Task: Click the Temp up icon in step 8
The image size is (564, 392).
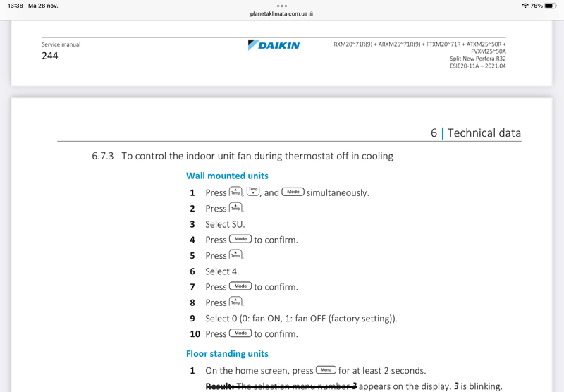Action: (x=235, y=302)
